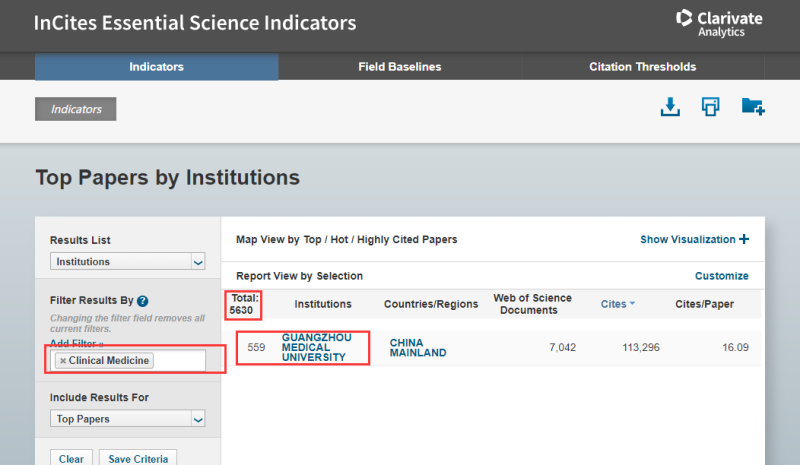This screenshot has height=465, width=800.
Task: Switch to the Field Baselines tab
Action: click(x=399, y=67)
